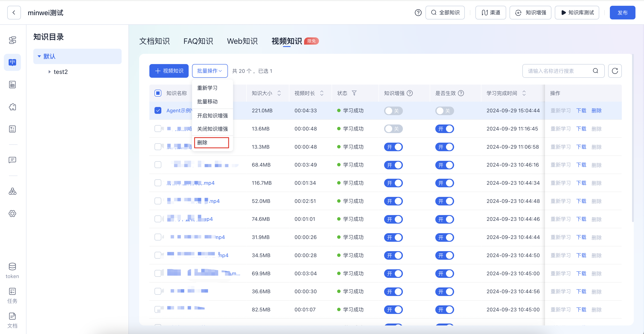Click the workflow icon in left sidebar
Image resolution: width=644 pixels, height=334 pixels.
tap(12, 40)
